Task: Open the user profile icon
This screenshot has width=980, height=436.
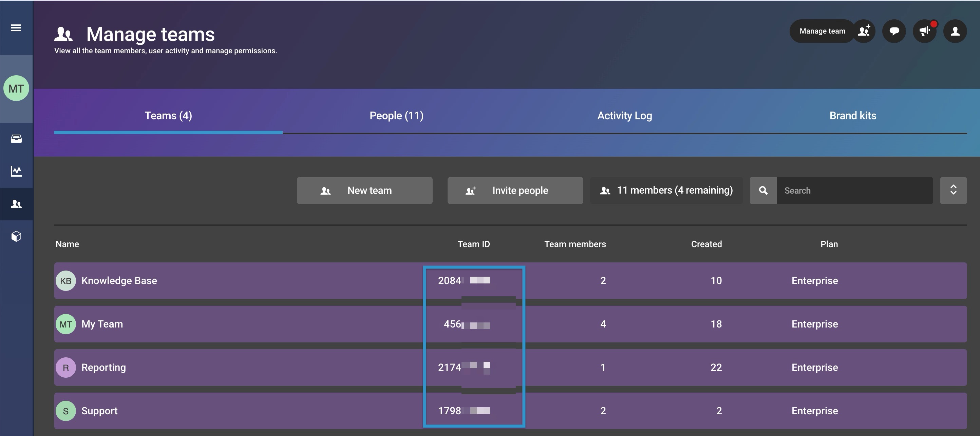Action: point(955,31)
